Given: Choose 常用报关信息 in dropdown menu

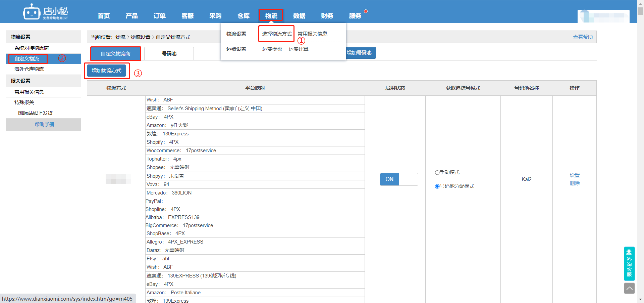Looking at the screenshot, I should (313, 34).
